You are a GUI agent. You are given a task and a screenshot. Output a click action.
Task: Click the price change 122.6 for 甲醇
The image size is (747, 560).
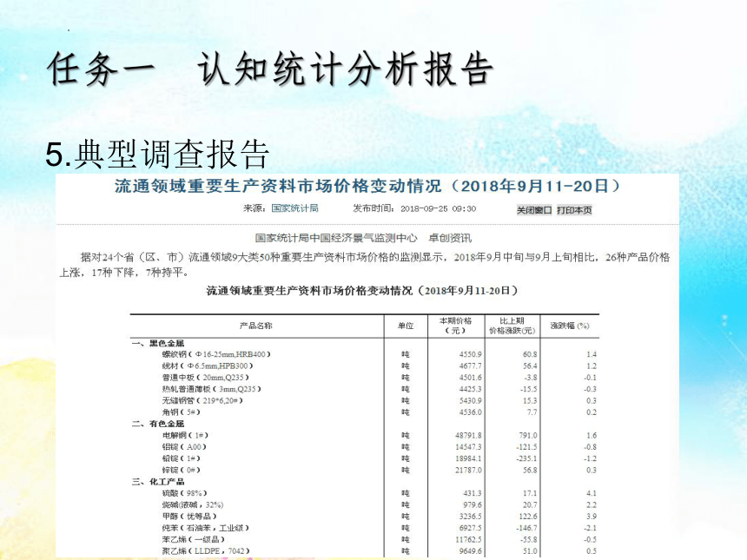[x=528, y=517]
